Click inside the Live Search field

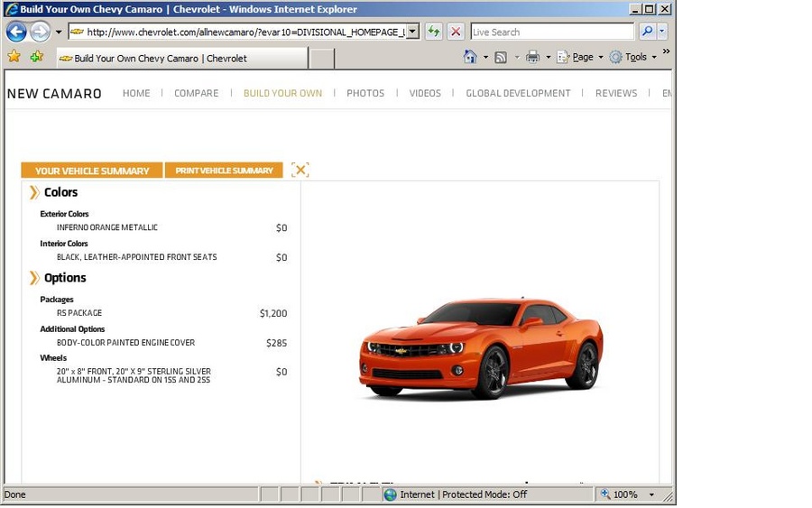pyautogui.click(x=550, y=32)
